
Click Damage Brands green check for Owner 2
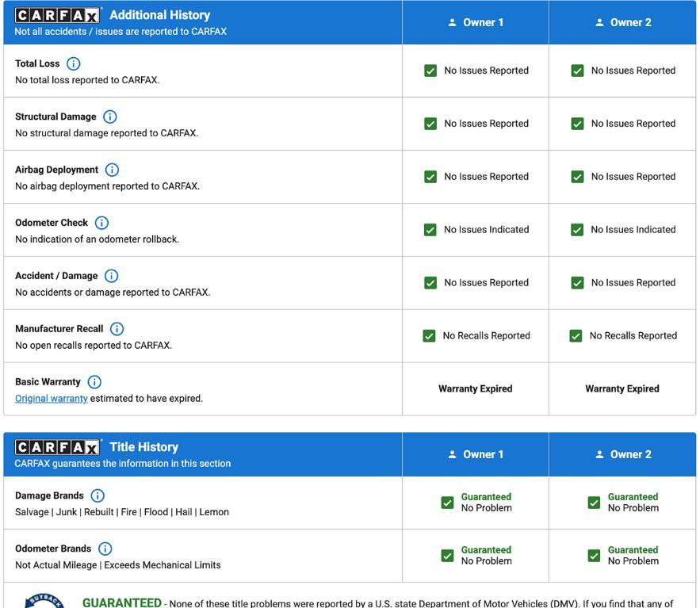594,503
